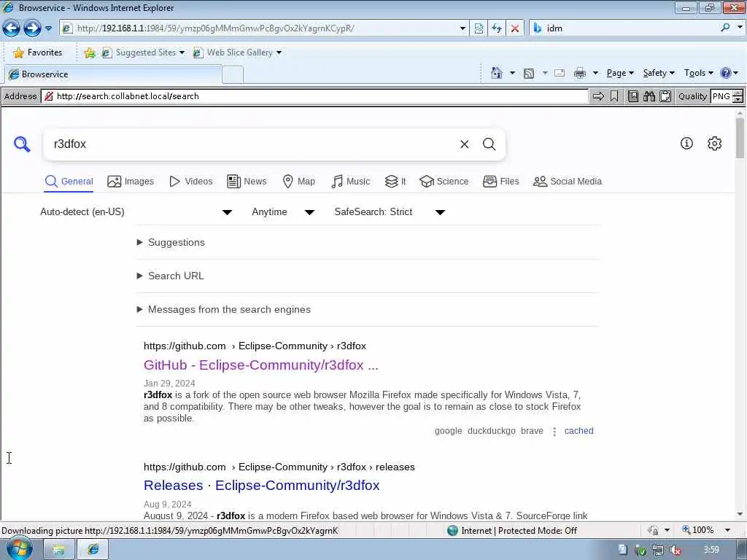Switch to the Map search tab

[298, 182]
